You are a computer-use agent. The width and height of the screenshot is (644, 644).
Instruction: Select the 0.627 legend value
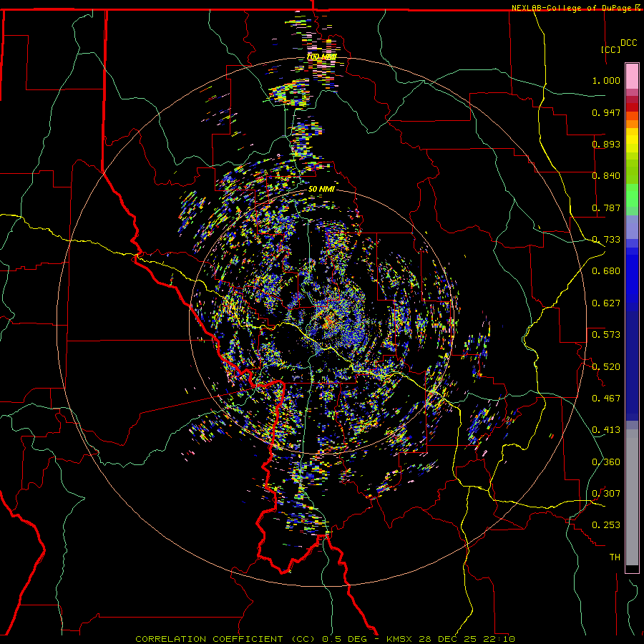(x=606, y=303)
